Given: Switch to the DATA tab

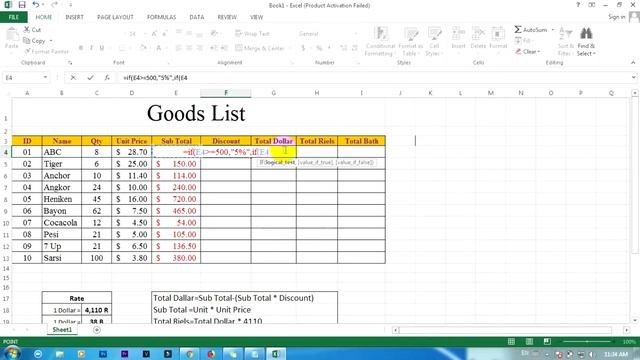Looking at the screenshot, I should [x=196, y=17].
